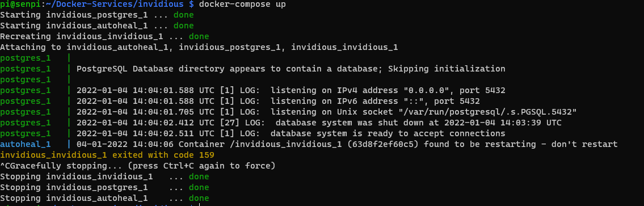The width and height of the screenshot is (644, 206).
Task: Click 'database system was shut down' log line
Action: coord(319,123)
